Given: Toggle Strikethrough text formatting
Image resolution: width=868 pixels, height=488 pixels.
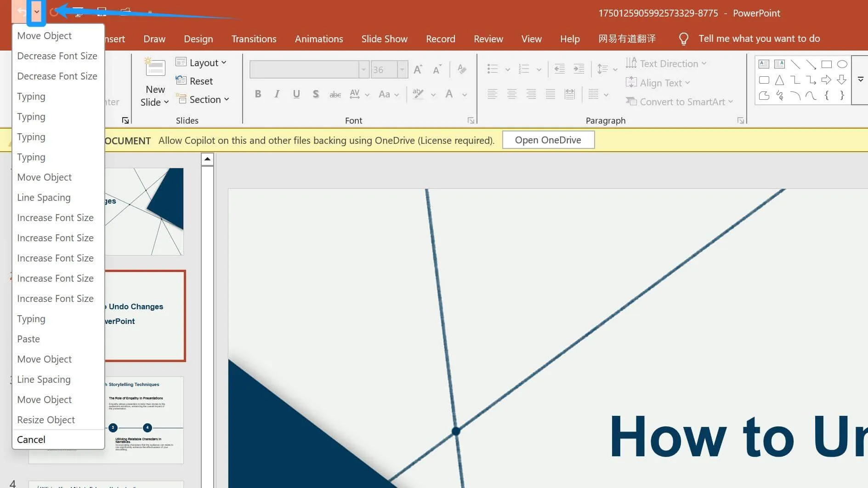Looking at the screenshot, I should coord(335,95).
